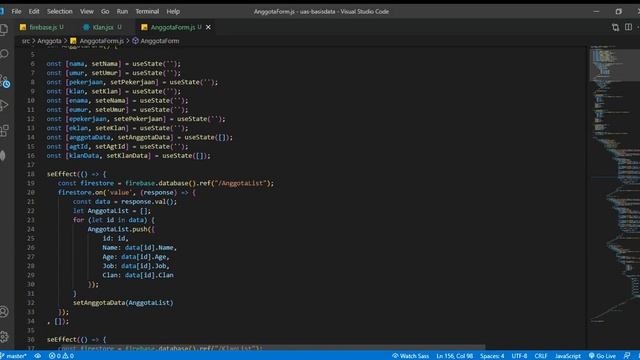Click on Clan: data[id].Clan line
This screenshot has height=360, width=640.
click(138, 275)
